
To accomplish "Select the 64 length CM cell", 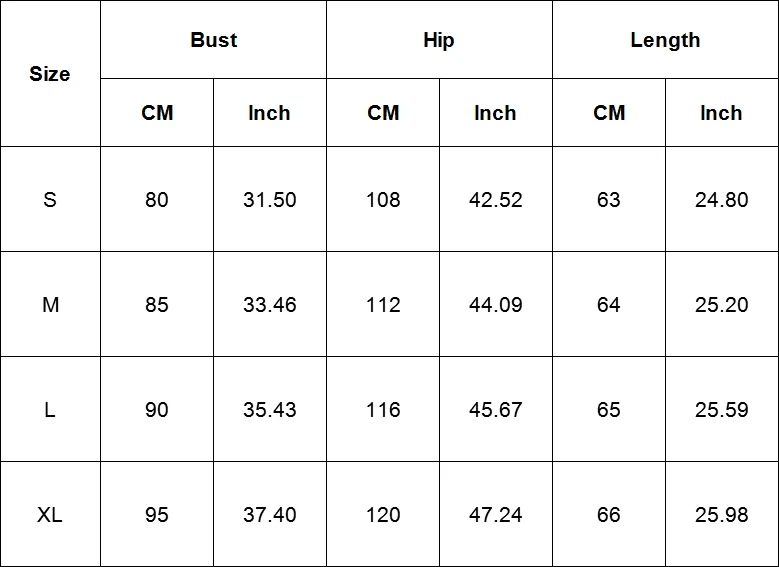I will pos(609,304).
